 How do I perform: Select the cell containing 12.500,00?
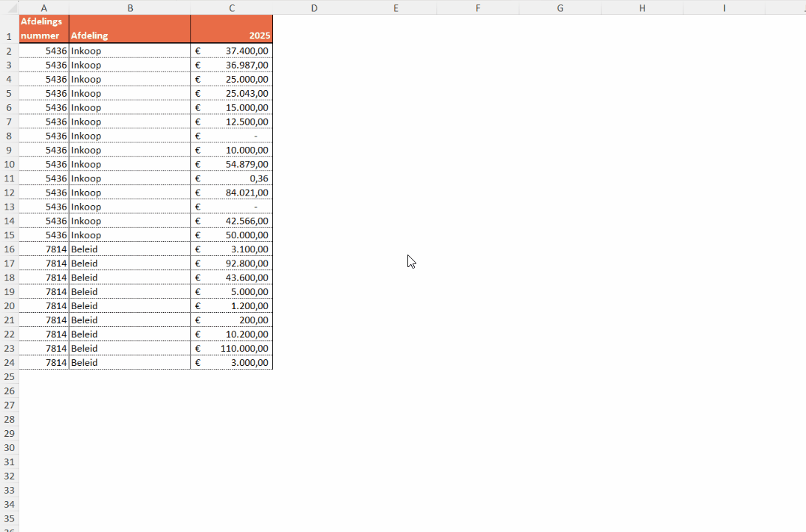232,121
